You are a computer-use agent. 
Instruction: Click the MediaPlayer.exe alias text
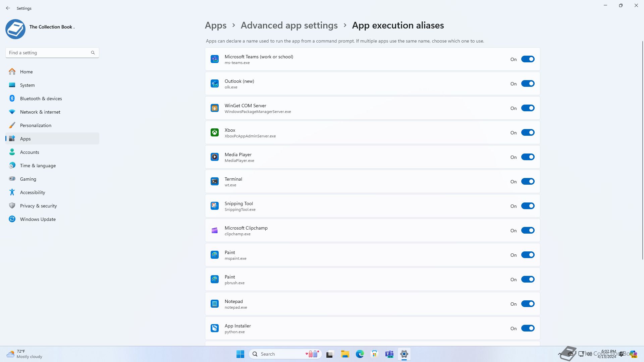coord(239,161)
